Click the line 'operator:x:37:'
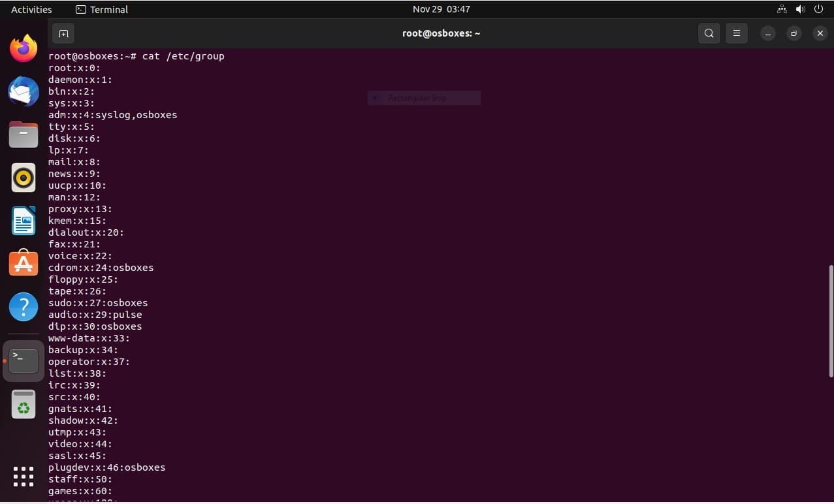The image size is (834, 504). pos(89,362)
